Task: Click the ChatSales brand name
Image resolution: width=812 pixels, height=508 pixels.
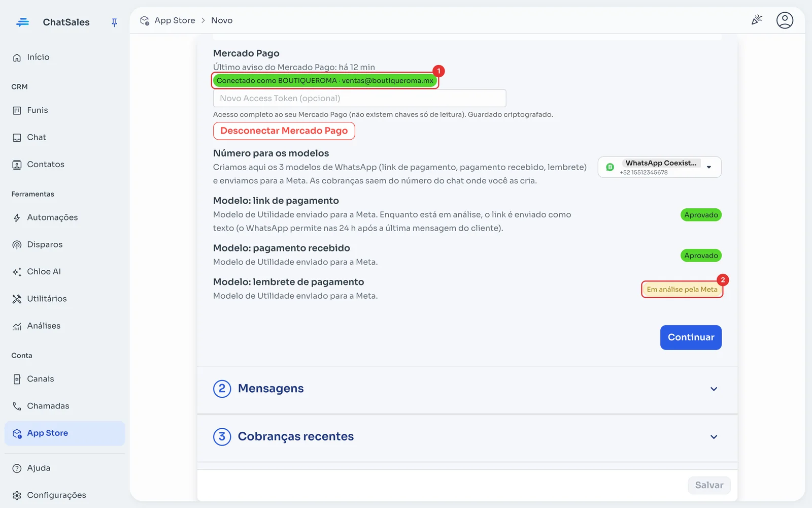Action: point(66,22)
